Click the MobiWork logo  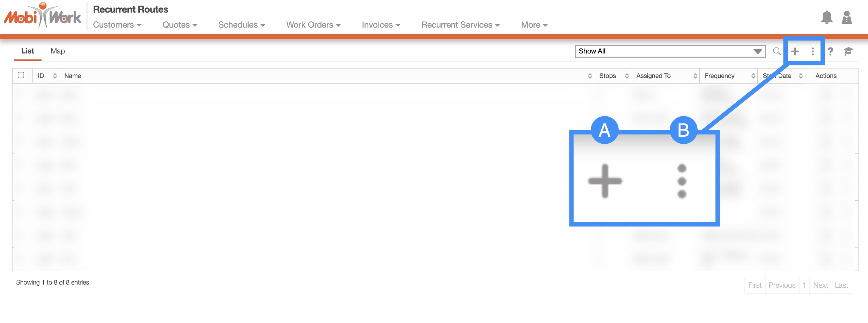[x=42, y=16]
